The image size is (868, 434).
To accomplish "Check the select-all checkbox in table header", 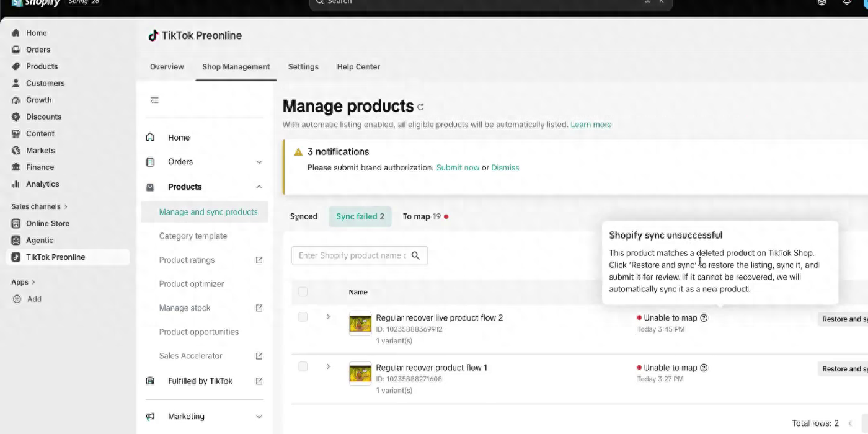I will coord(303,291).
